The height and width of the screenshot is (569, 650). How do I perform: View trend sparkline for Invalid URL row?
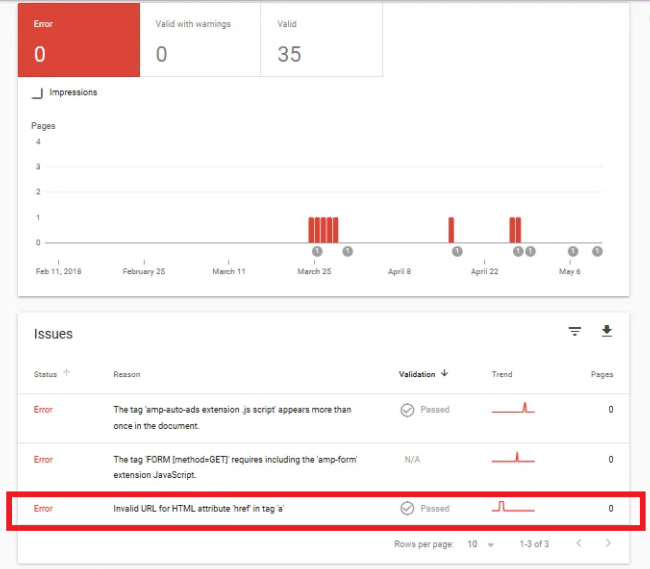513,506
